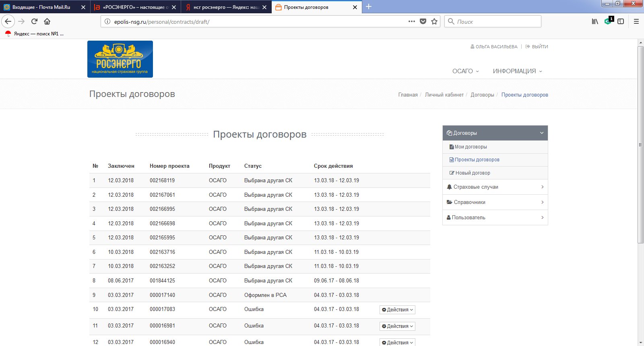Expand the Страховые случаи sidebar section
The height and width of the screenshot is (346, 644).
[495, 187]
